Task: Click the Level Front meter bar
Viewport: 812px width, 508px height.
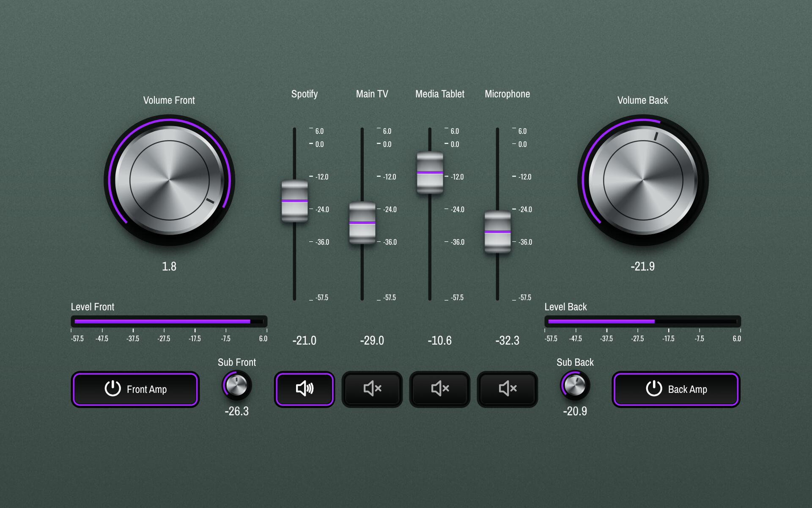Action: click(x=169, y=321)
